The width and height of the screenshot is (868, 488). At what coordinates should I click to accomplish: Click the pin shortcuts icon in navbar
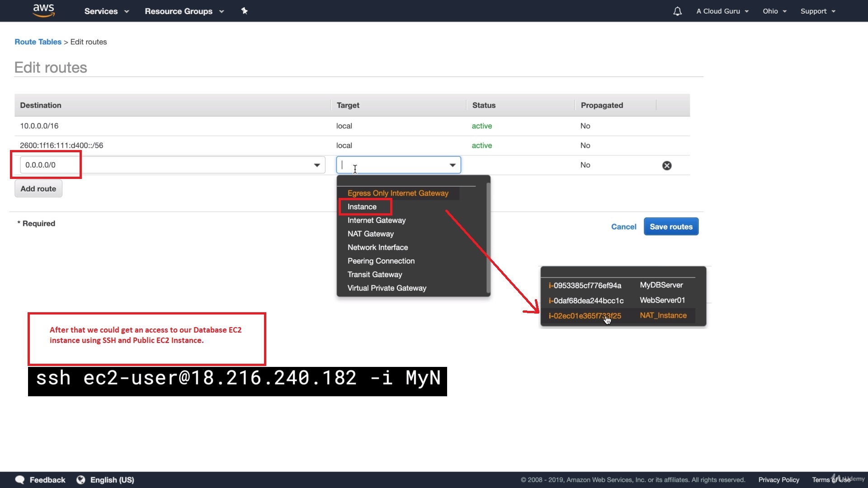point(244,11)
